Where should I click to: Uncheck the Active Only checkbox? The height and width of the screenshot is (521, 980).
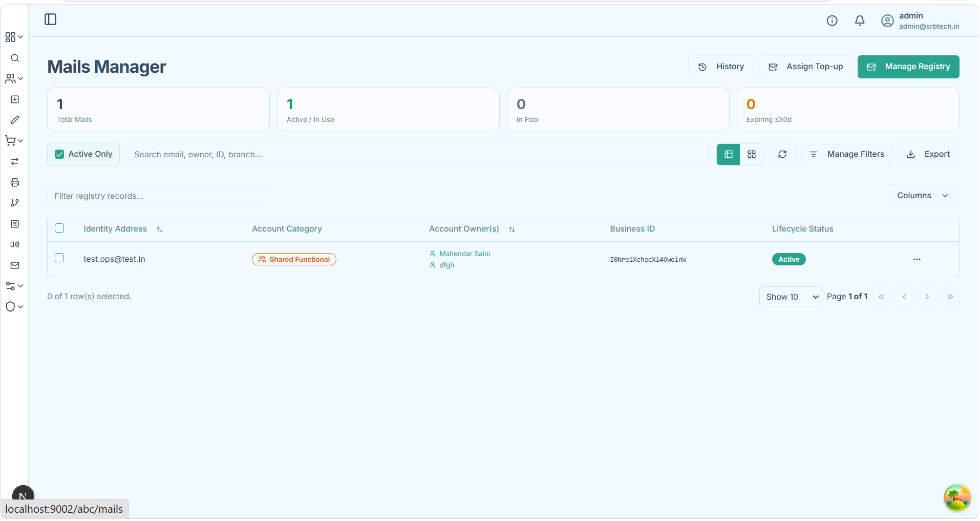59,154
